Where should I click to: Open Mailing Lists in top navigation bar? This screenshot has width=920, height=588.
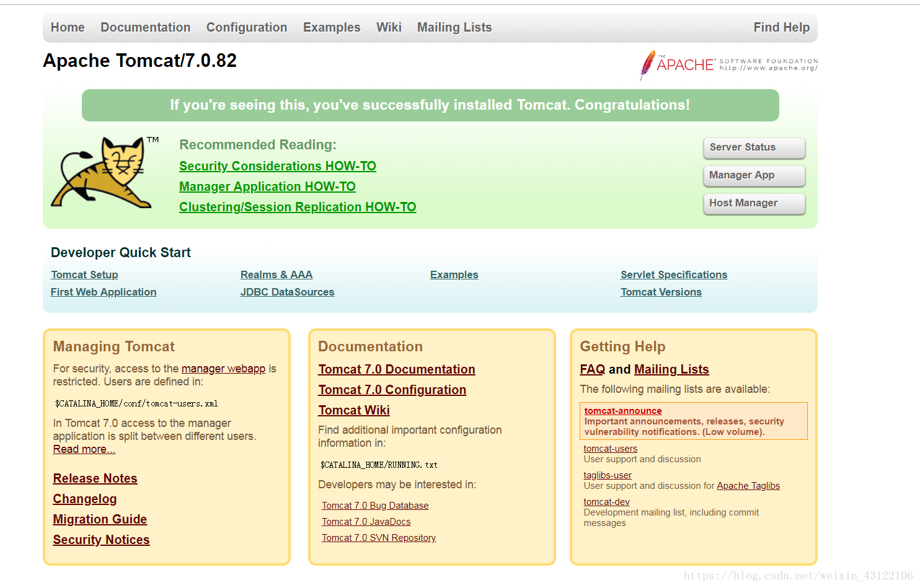coord(454,27)
